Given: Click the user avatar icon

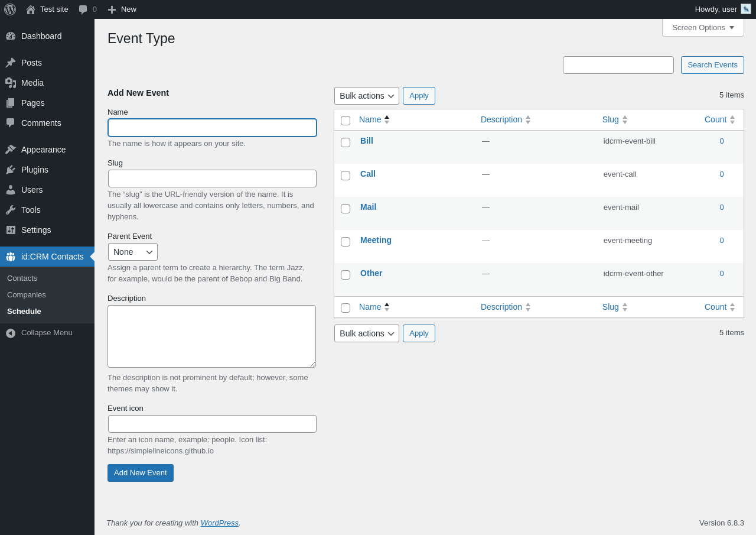Looking at the screenshot, I should tap(746, 9).
